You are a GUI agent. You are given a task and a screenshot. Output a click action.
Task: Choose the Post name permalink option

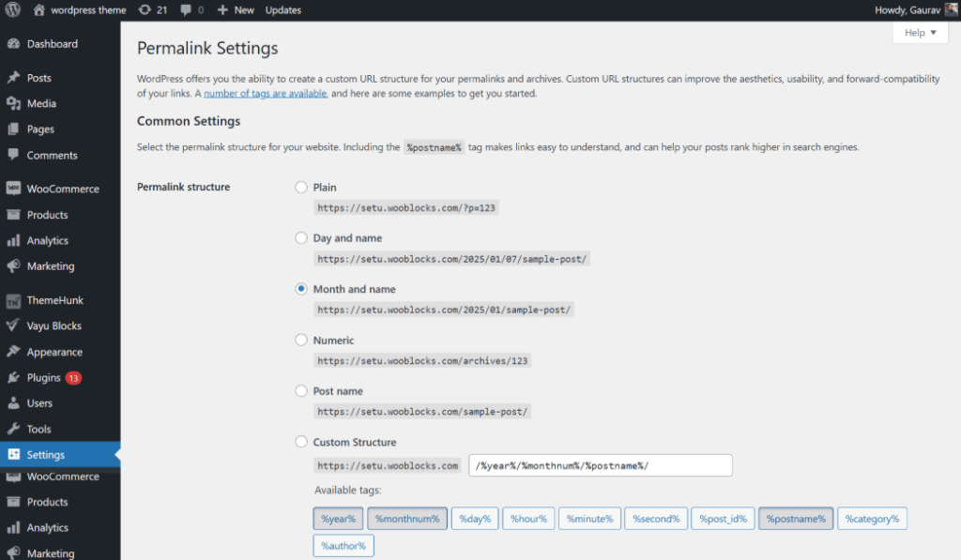click(x=301, y=391)
